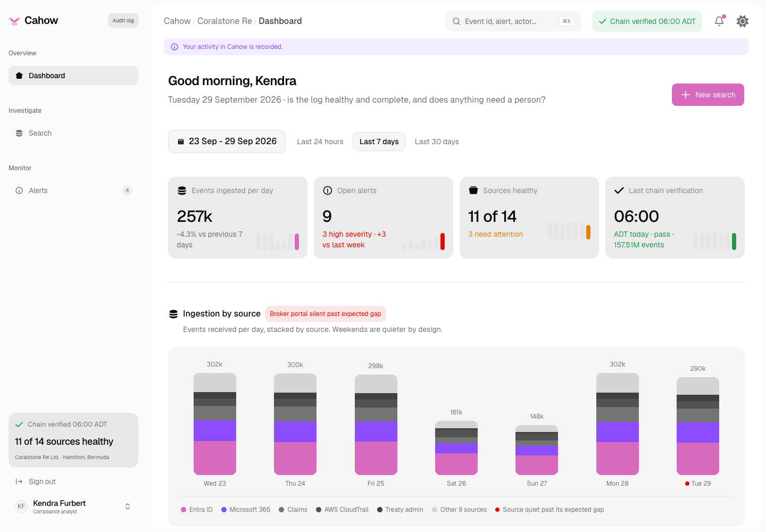Click the Cahow bird logo icon
The height and width of the screenshot is (532, 766).
coord(14,21)
